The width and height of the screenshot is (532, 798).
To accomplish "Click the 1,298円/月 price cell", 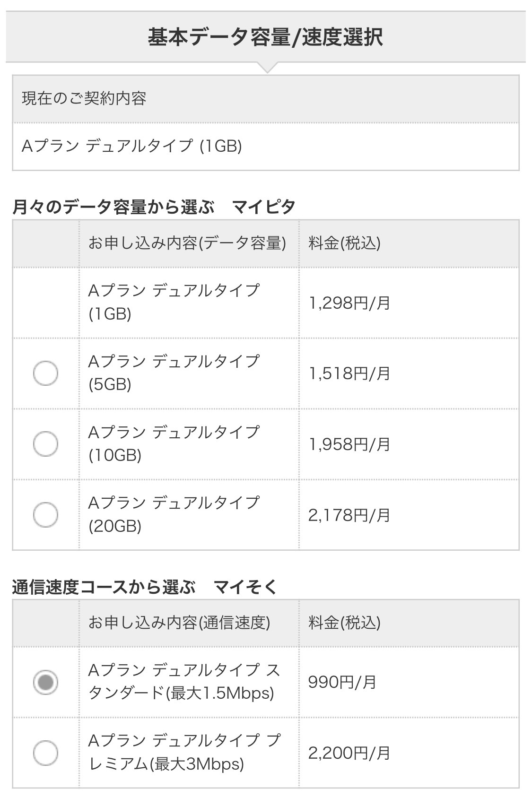I will [349, 303].
